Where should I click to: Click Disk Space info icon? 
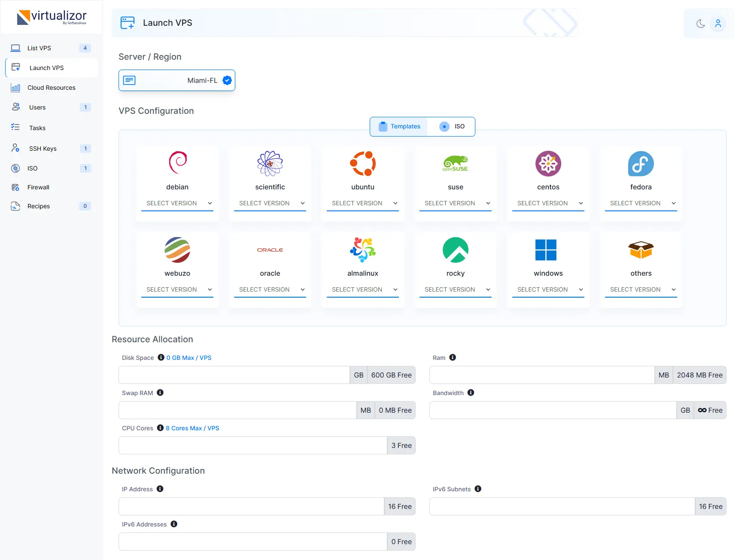click(x=161, y=357)
